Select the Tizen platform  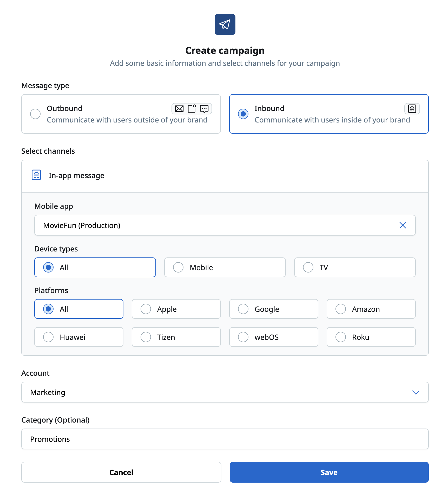tap(176, 337)
